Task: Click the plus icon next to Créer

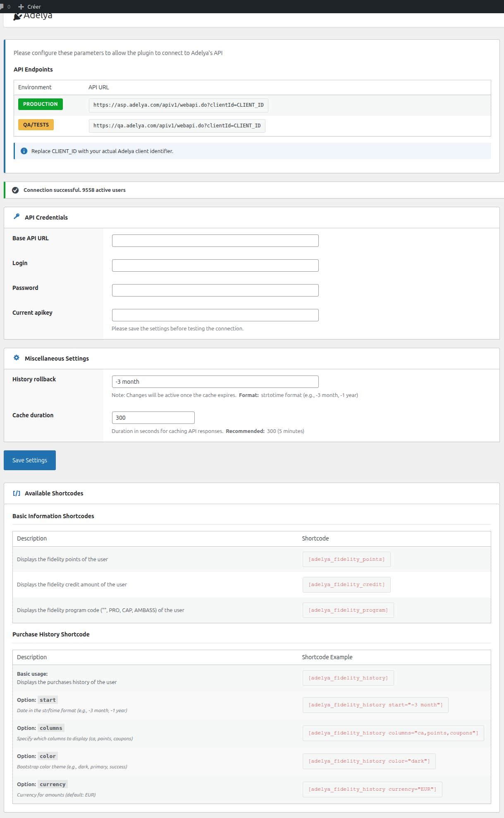Action: pos(21,7)
